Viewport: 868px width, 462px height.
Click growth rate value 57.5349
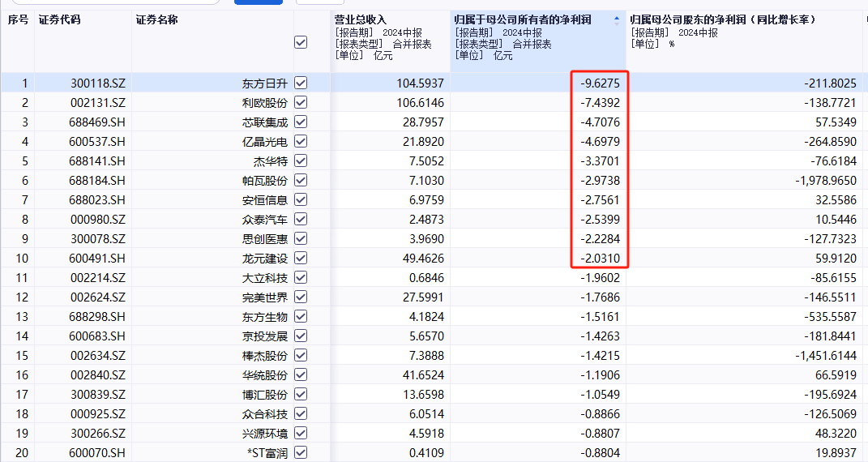pos(836,122)
